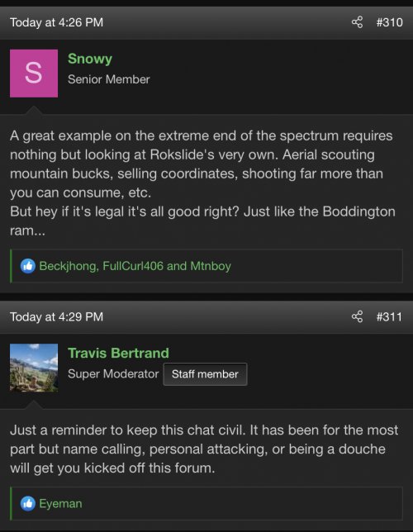Click Snowy's post text about Rokslide
The image size is (413, 532).
(202, 183)
